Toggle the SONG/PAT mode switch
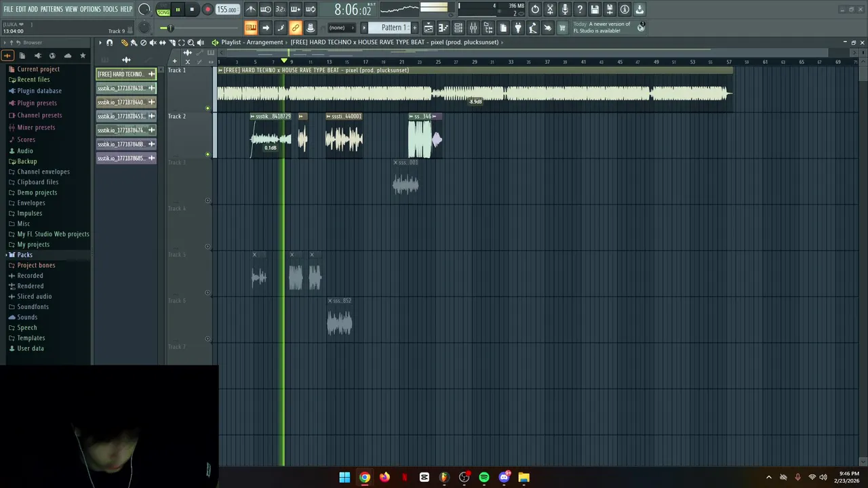 (163, 9)
